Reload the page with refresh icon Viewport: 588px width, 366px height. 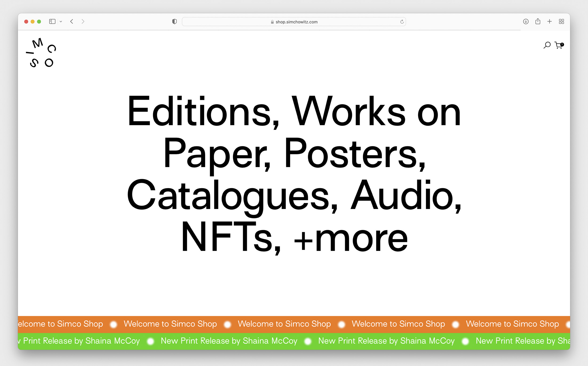point(402,22)
